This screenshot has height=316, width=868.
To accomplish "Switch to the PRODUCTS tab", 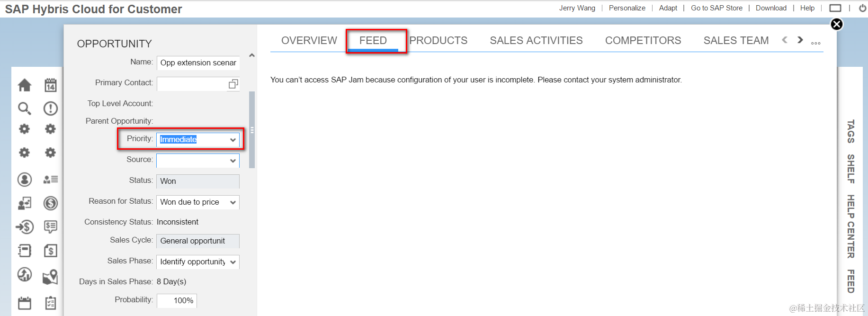I will [x=438, y=41].
